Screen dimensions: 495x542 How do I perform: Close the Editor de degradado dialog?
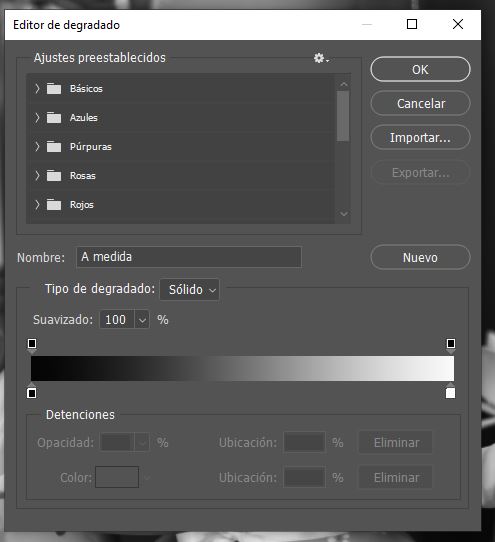[x=458, y=24]
